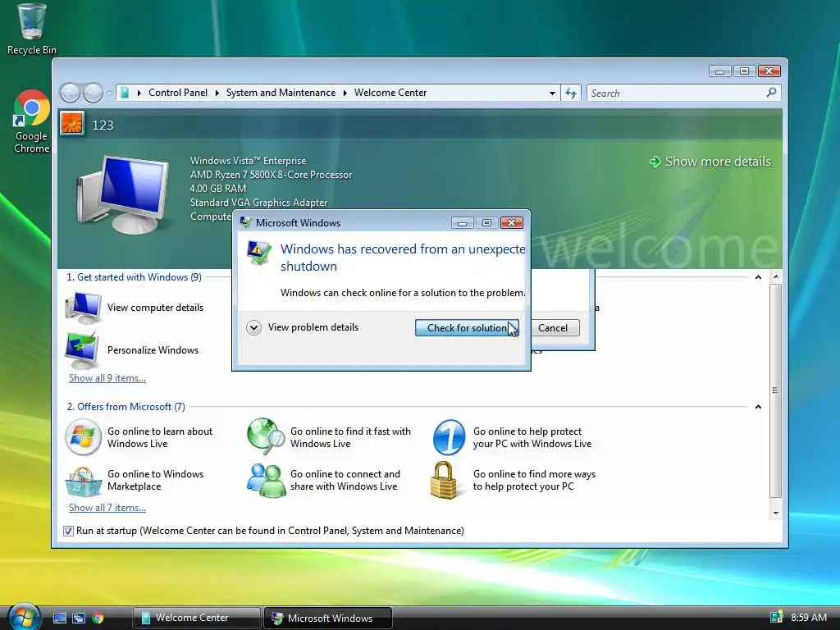840x630 pixels.
Task: Close the Microsoft Windows dialog
Action: tap(512, 223)
